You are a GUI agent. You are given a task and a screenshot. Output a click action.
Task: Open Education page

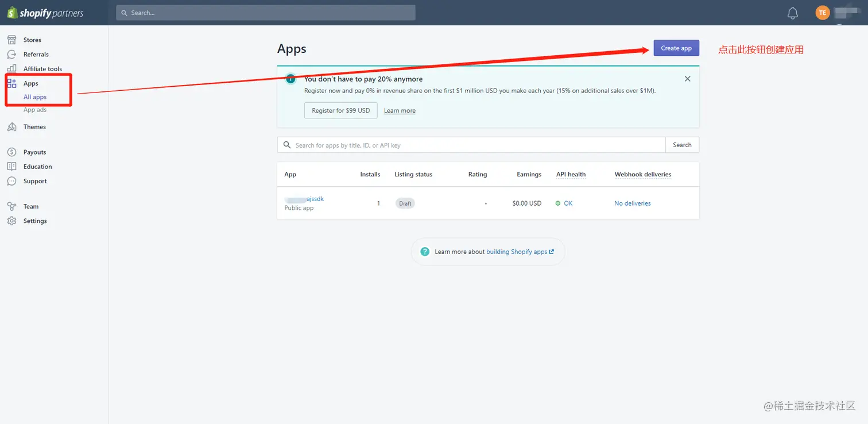[38, 167]
